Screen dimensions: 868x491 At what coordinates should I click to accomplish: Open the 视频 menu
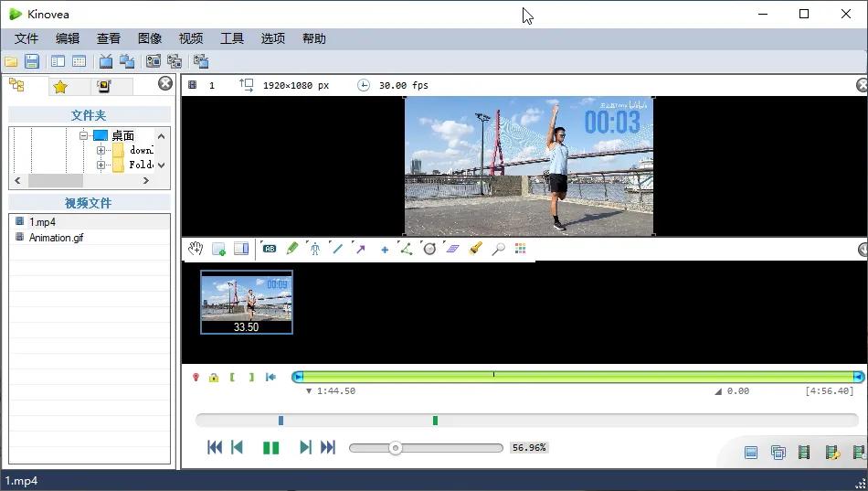click(191, 38)
